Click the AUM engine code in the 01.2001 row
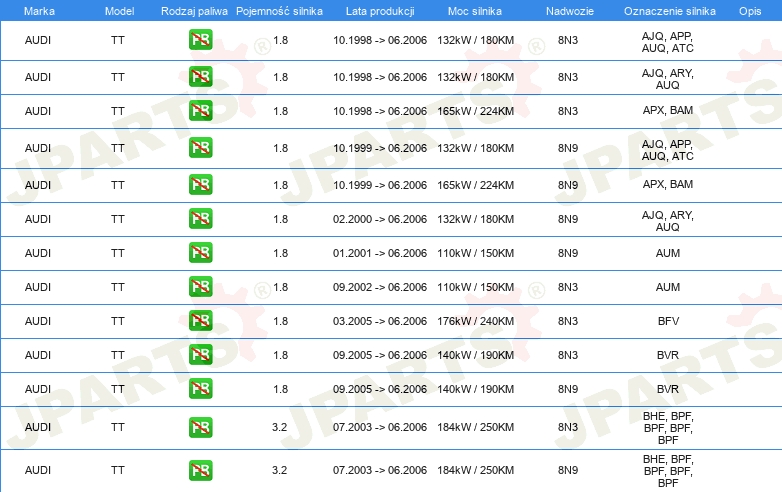The width and height of the screenshot is (782, 492). click(x=668, y=253)
